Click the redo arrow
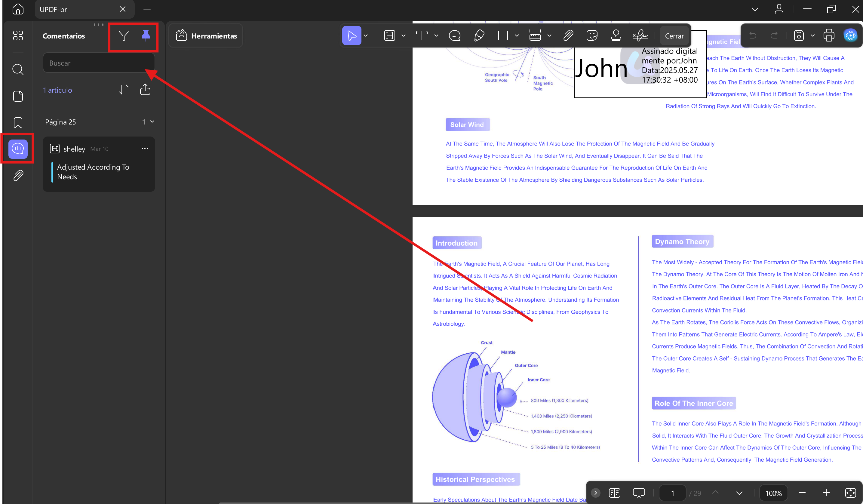This screenshot has width=863, height=504. [774, 35]
